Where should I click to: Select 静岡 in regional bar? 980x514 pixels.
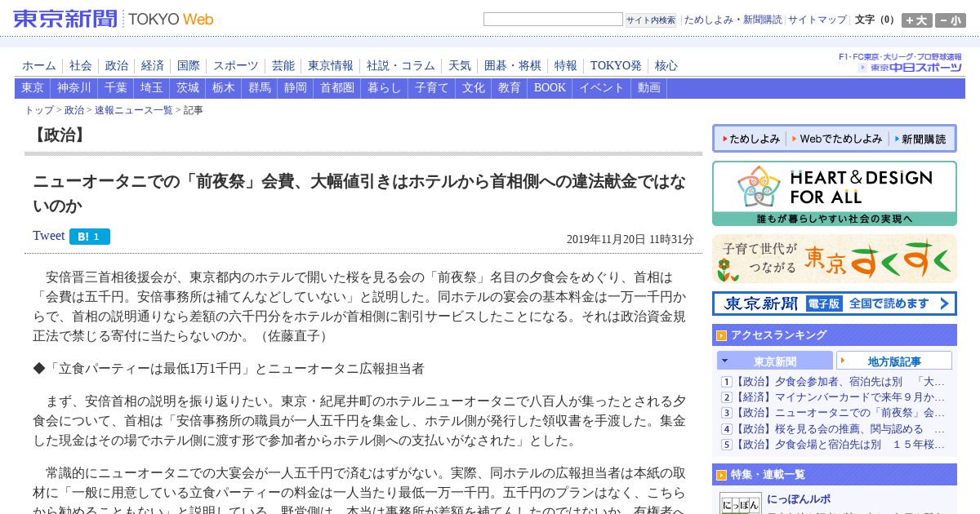click(x=296, y=88)
